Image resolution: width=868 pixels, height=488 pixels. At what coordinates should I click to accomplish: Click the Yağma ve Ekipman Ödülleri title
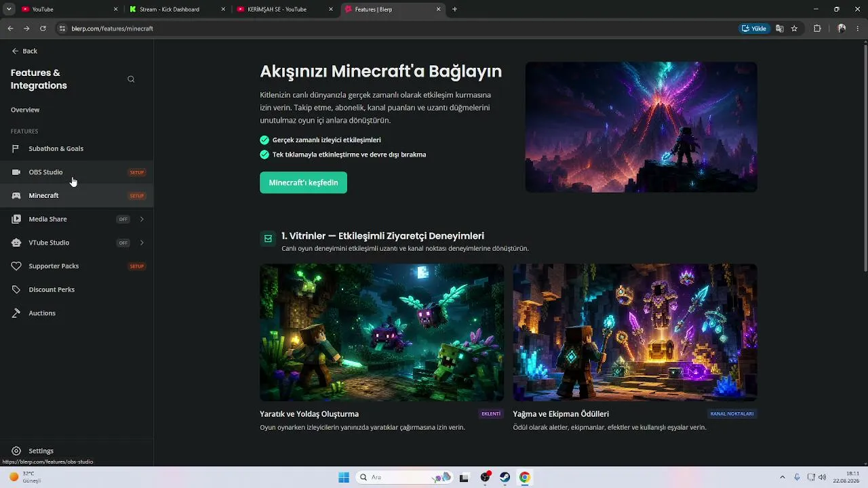(561, 414)
